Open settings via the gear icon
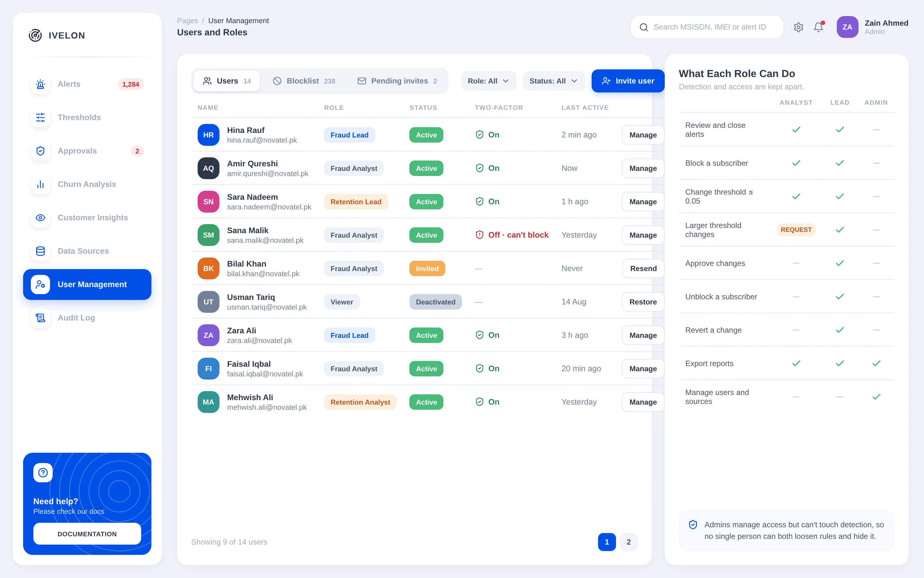 [x=798, y=27]
